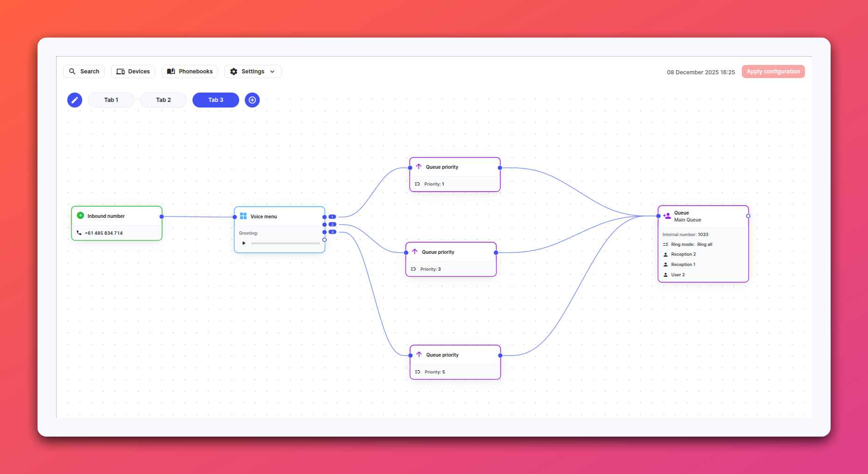Open the Devices page
This screenshot has height=474, width=868.
point(133,72)
